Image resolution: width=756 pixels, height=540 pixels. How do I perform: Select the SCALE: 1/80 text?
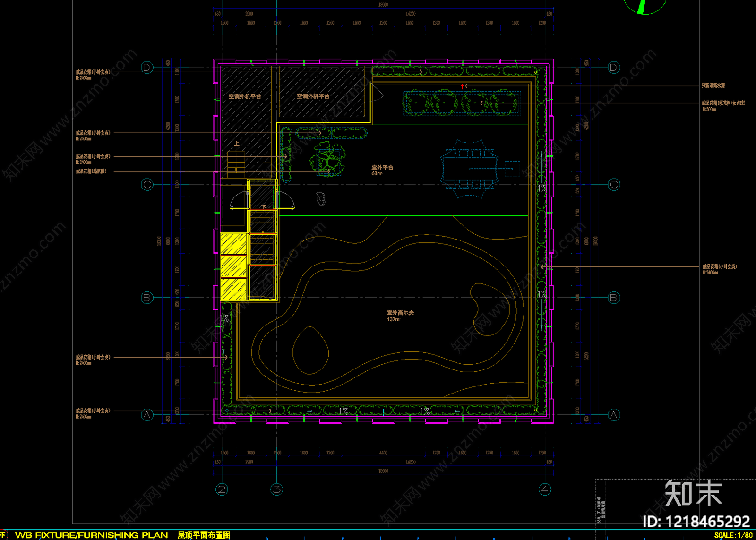coord(733,535)
